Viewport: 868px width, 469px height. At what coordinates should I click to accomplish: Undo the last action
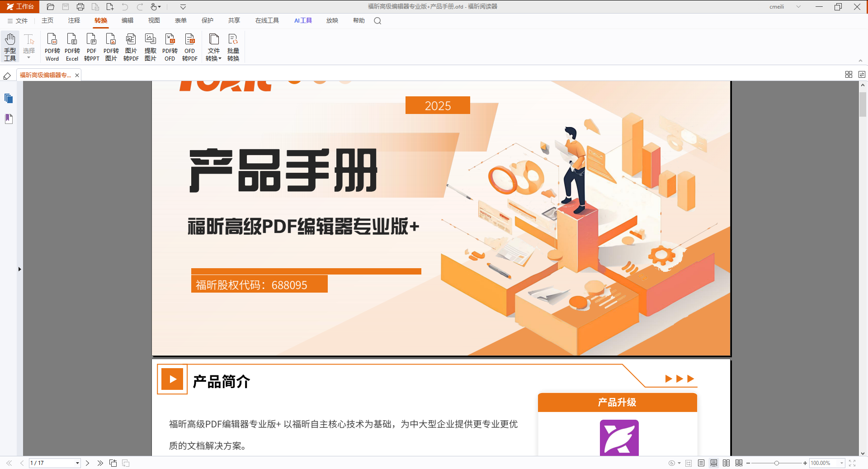[x=125, y=7]
